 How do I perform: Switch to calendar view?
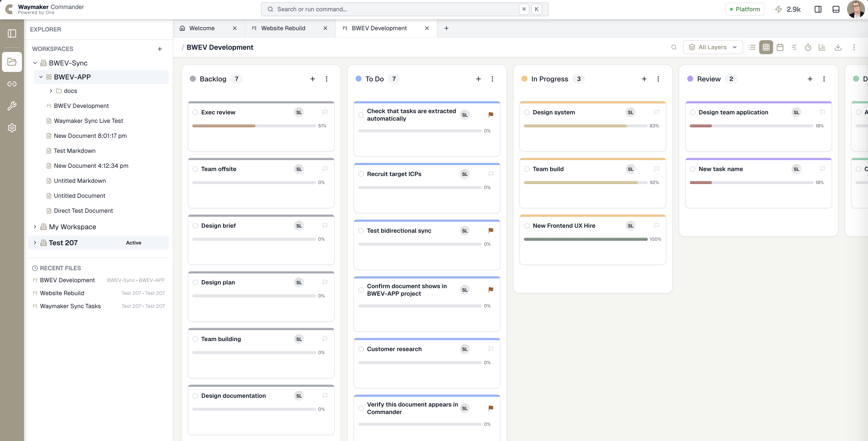tap(780, 47)
